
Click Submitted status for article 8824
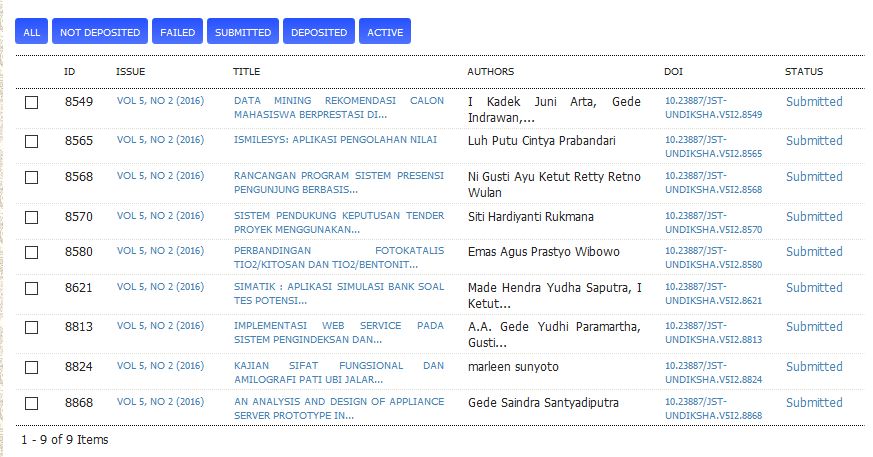pos(813,367)
